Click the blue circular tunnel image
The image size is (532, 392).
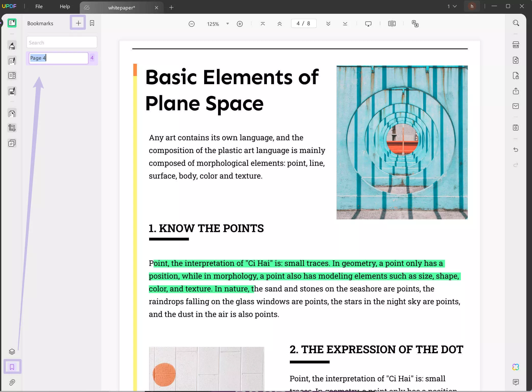[402, 142]
